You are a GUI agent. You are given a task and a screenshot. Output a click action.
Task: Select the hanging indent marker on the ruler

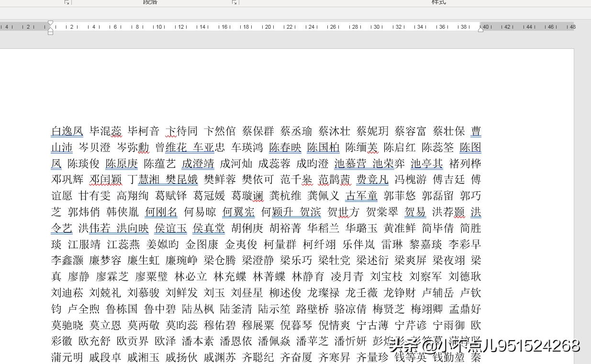pyautogui.click(x=50, y=29)
